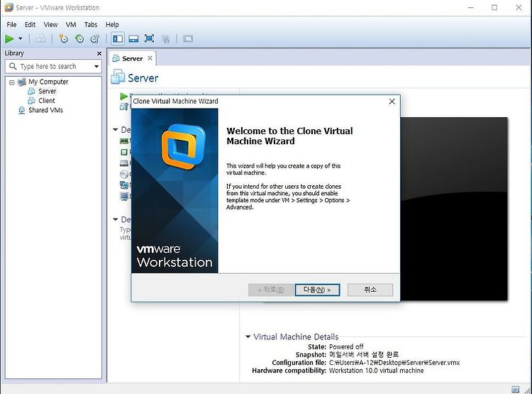Revert to snapshot using the toolbar icon
Viewport: 532px width, 394px height.
(79, 39)
